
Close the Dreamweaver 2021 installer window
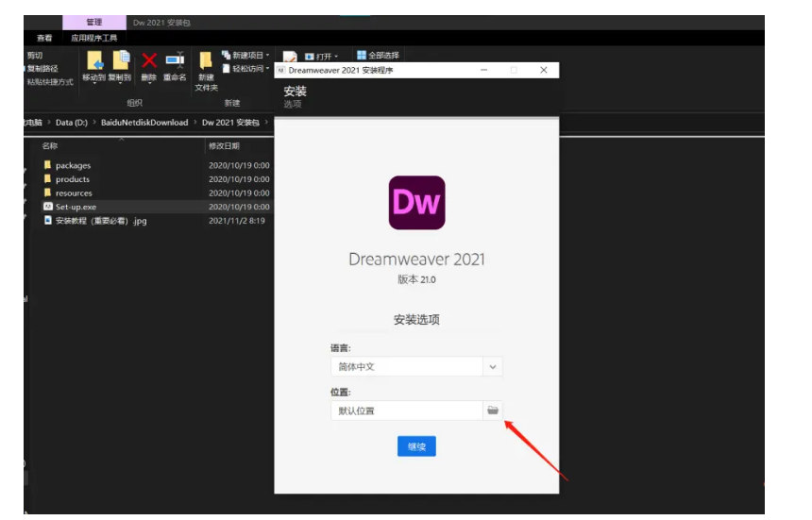543,70
